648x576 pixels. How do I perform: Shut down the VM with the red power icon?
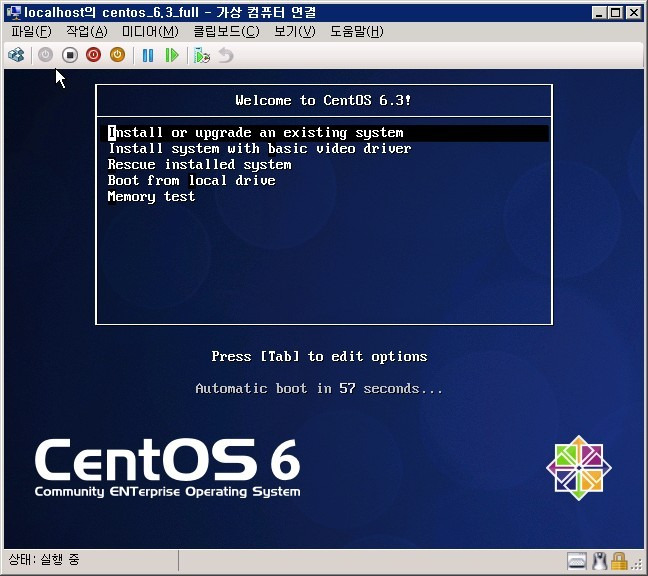coord(94,55)
